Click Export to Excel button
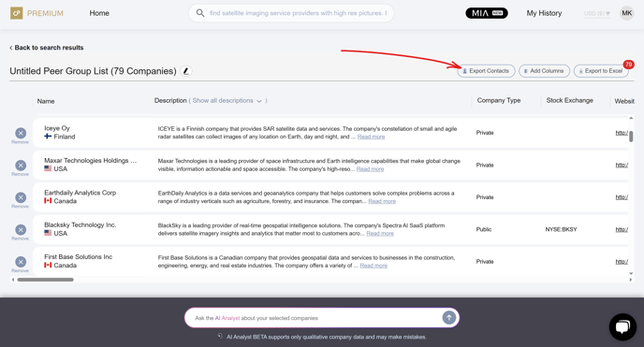This screenshot has width=644, height=347. coord(600,71)
